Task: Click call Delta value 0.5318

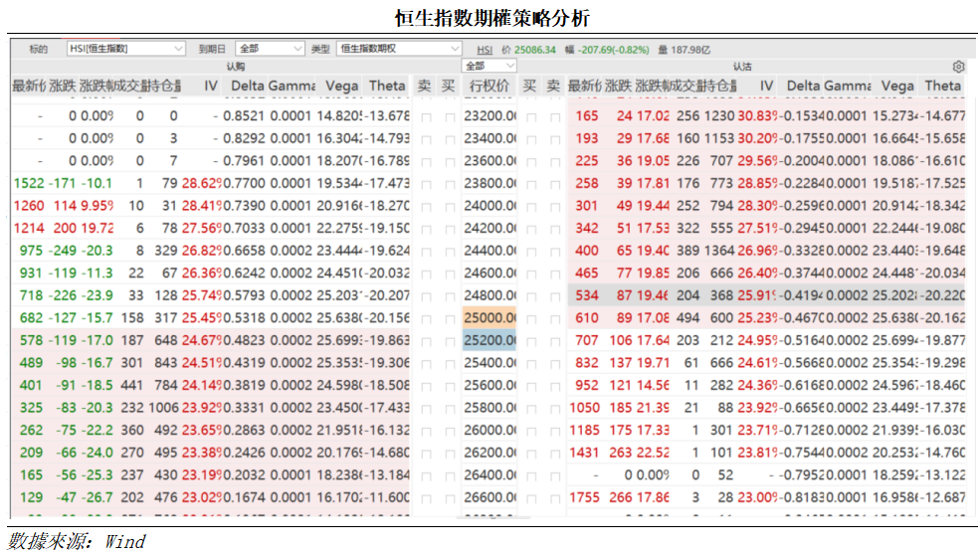Action: (x=243, y=318)
